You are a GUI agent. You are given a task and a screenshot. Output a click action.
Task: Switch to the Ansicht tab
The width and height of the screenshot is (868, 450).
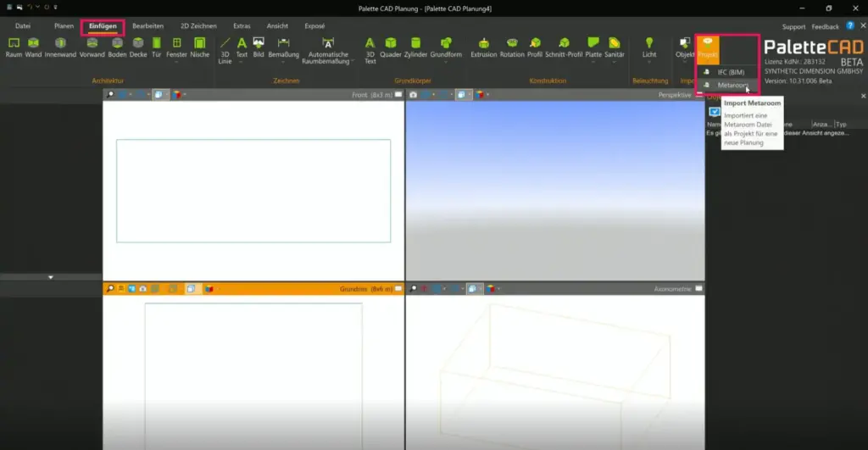tap(277, 26)
